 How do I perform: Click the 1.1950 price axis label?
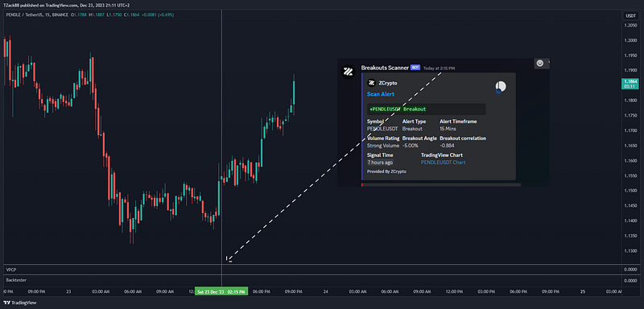(630, 56)
